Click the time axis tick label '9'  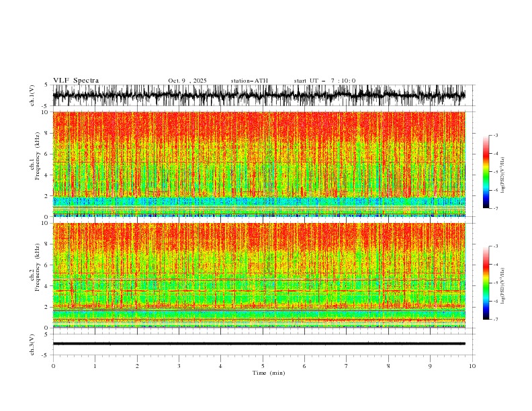tap(430, 366)
